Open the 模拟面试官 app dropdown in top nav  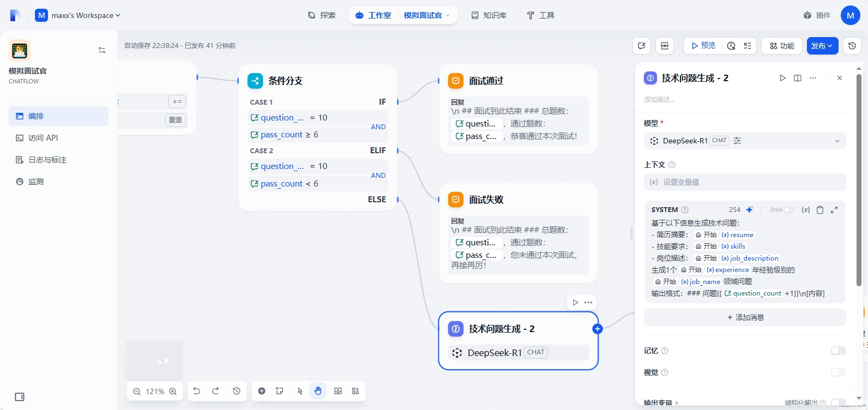(427, 15)
